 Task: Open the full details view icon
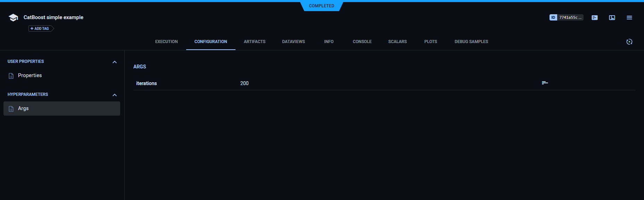tap(612, 18)
